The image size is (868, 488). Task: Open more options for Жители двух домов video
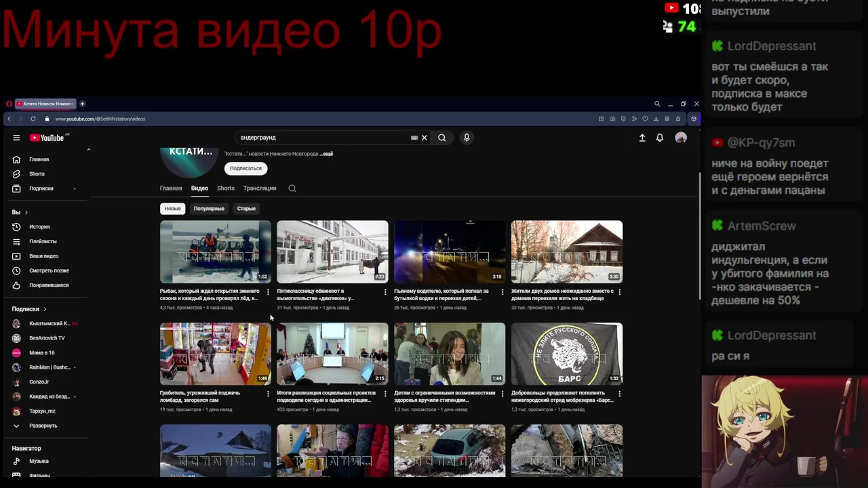(x=619, y=292)
